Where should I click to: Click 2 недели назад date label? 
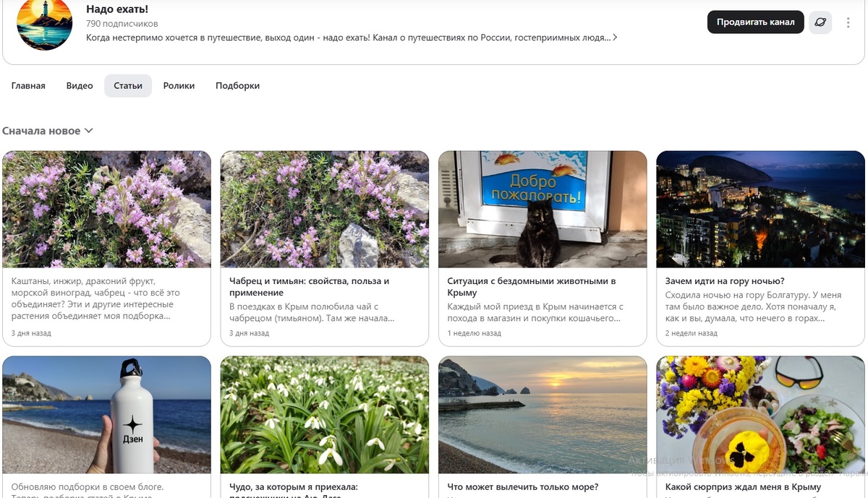click(x=692, y=333)
